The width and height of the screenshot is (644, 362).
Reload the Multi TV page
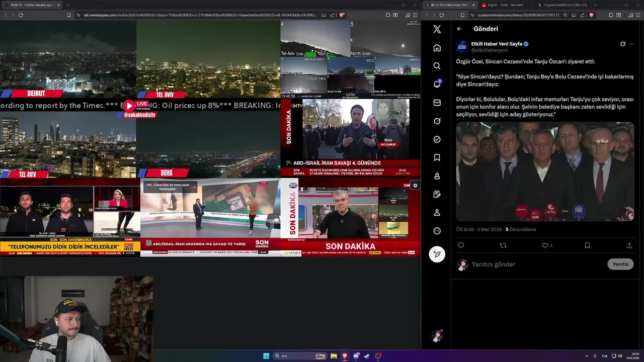(21, 15)
